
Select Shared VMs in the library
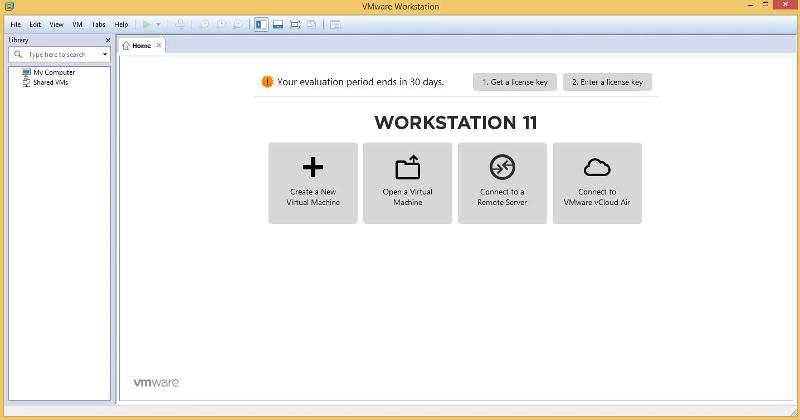coord(45,82)
